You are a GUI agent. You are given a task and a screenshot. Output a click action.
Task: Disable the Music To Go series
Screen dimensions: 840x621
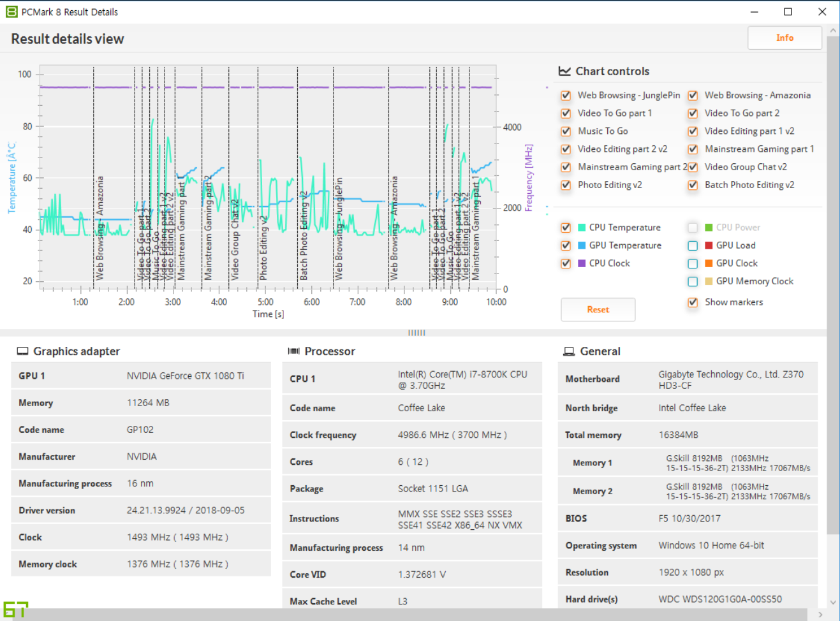[566, 131]
